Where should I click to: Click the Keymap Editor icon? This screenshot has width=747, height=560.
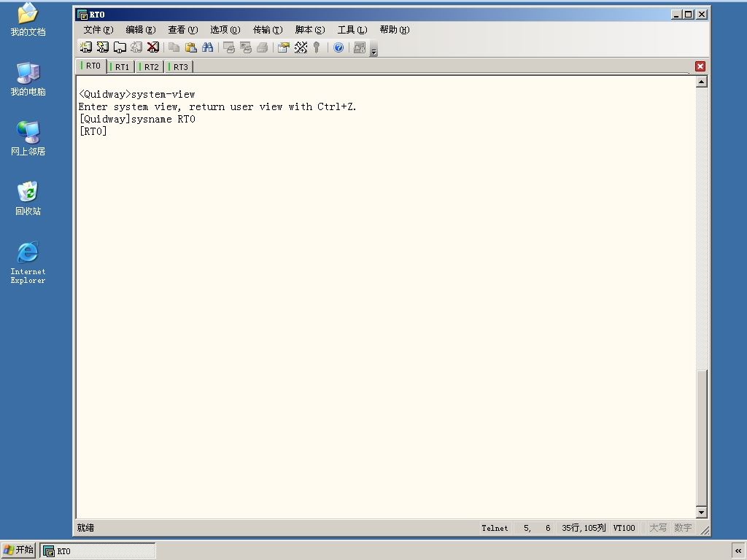pyautogui.click(x=301, y=47)
